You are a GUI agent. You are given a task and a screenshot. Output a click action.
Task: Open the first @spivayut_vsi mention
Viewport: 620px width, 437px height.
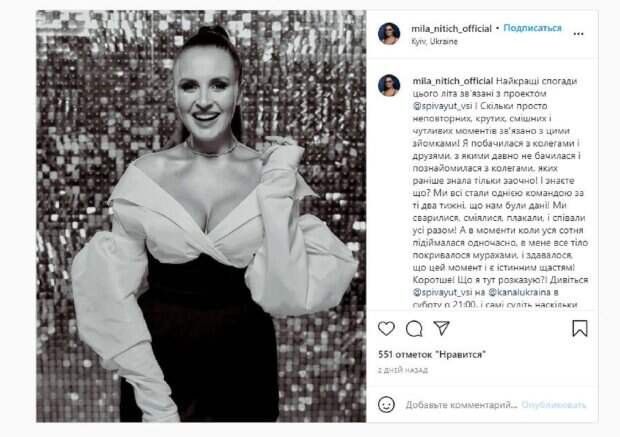pos(442,106)
